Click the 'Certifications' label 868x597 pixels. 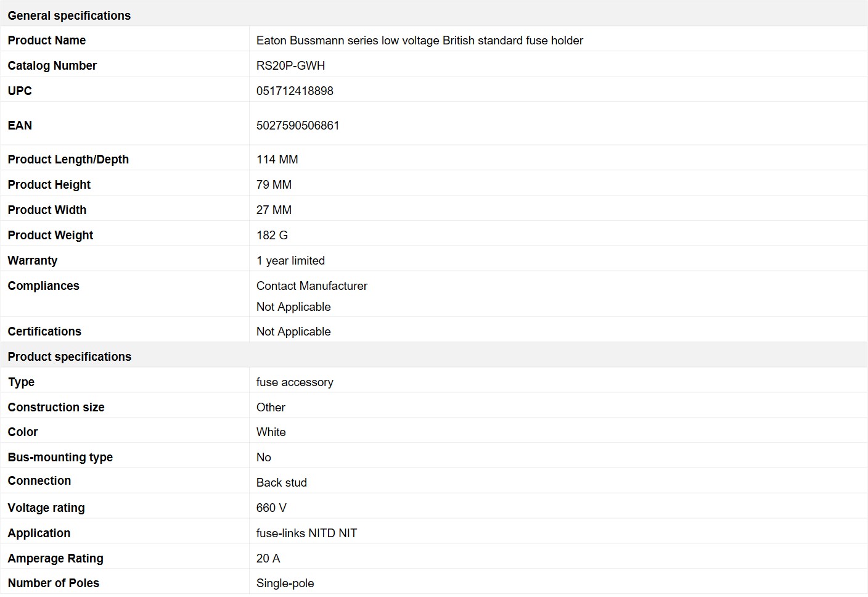point(44,331)
